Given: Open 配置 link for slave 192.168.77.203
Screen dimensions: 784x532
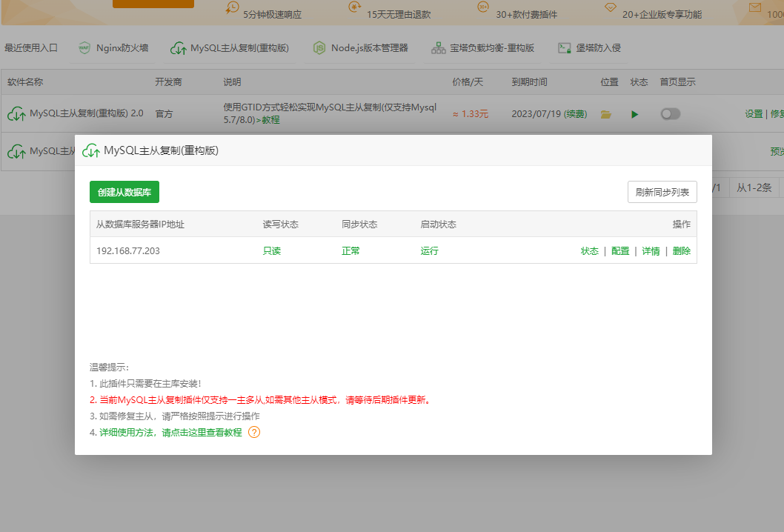Looking at the screenshot, I should tap(620, 251).
